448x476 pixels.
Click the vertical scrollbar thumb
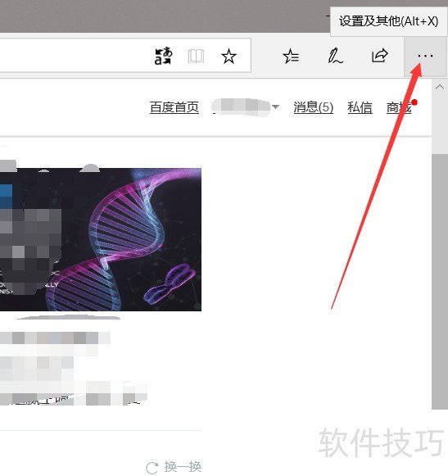pyautogui.click(x=440, y=281)
